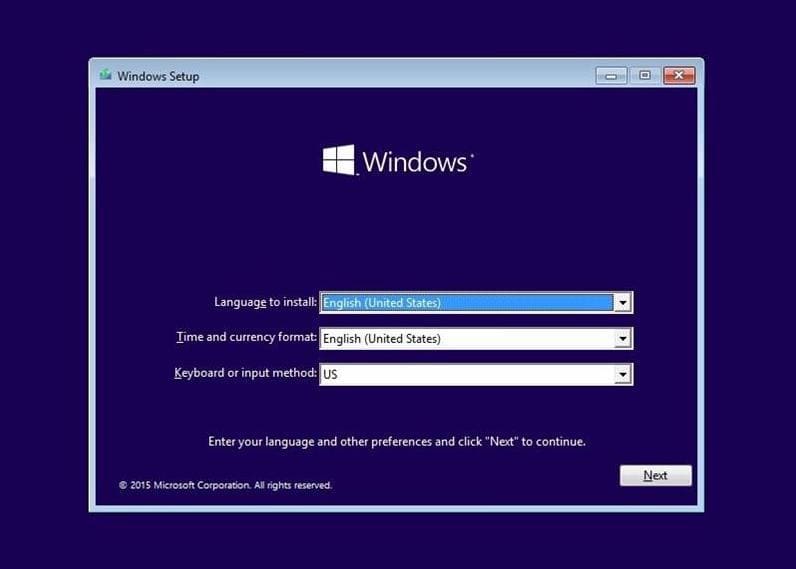Screen dimensions: 796x569
Task: Expand the Keyboard or input method arrow
Action: pyautogui.click(x=623, y=375)
